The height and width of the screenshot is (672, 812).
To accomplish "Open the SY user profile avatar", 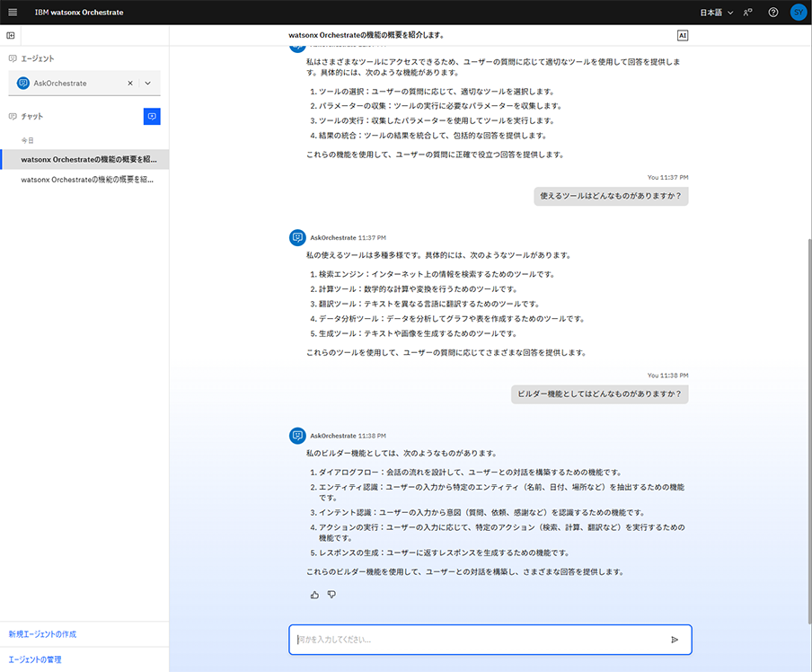I will pyautogui.click(x=799, y=13).
